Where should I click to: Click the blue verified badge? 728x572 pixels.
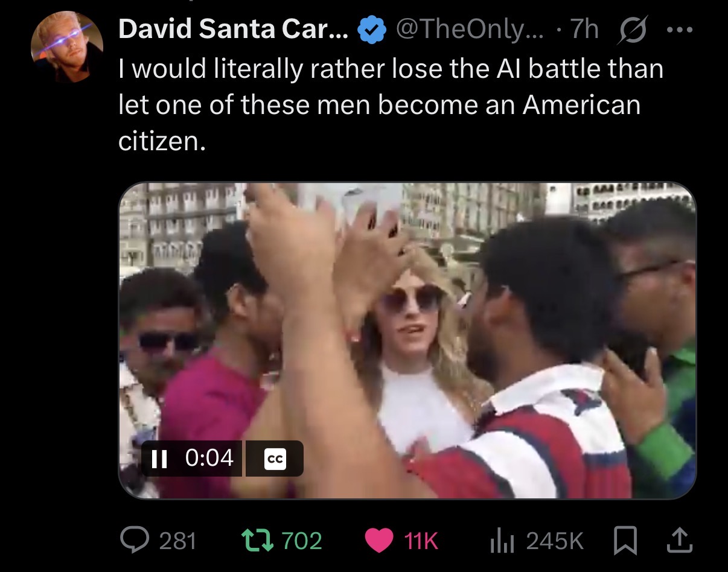(372, 30)
